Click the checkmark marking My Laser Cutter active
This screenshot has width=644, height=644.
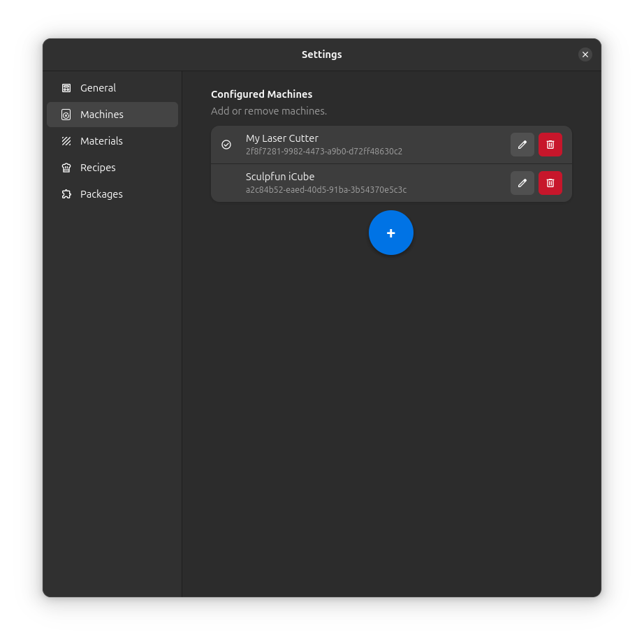(x=226, y=145)
